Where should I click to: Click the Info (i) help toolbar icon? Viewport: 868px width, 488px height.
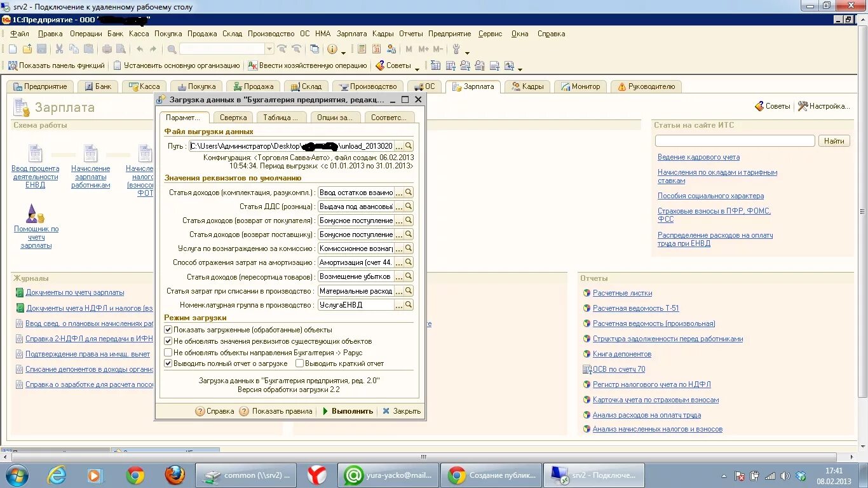[332, 49]
